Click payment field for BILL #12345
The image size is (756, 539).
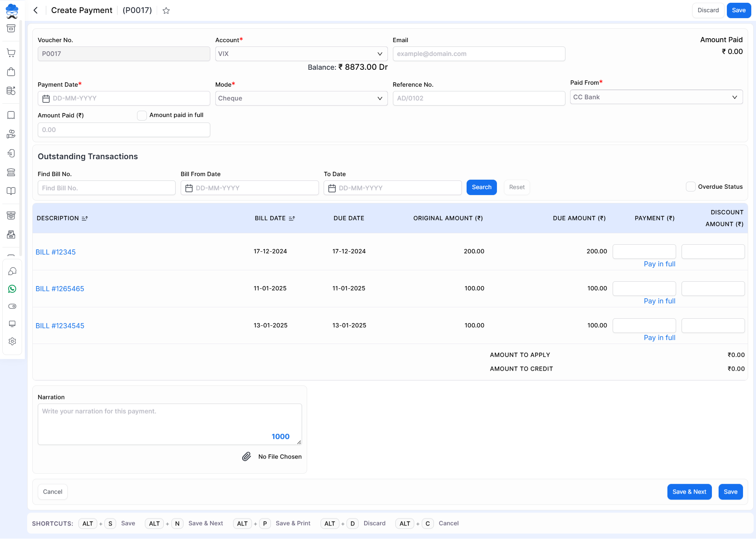point(644,252)
